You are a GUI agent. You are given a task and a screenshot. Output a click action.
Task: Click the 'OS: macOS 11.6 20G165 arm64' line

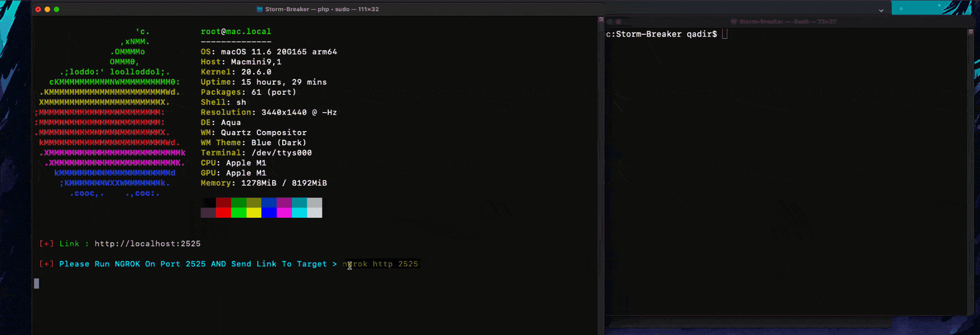point(269,52)
